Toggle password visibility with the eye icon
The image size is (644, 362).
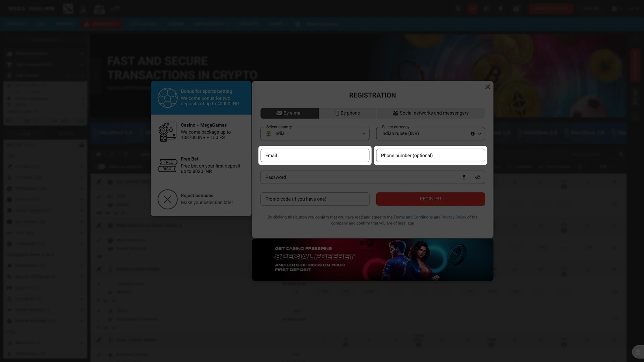pos(478,177)
